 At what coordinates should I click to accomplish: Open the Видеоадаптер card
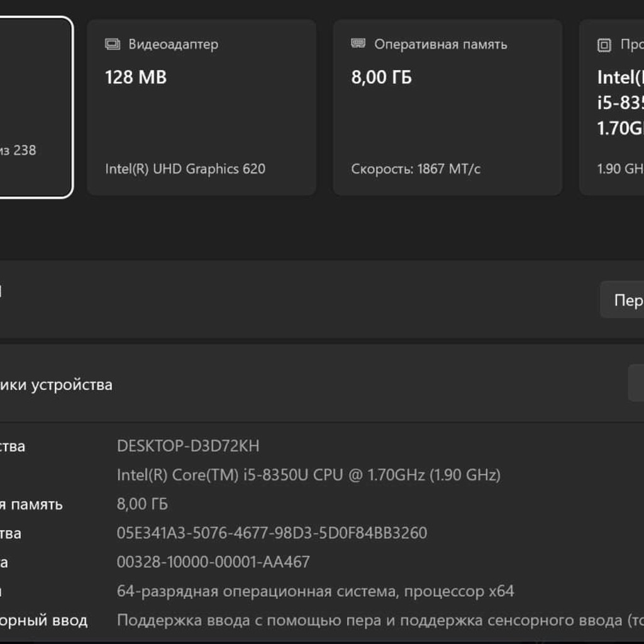(201, 107)
